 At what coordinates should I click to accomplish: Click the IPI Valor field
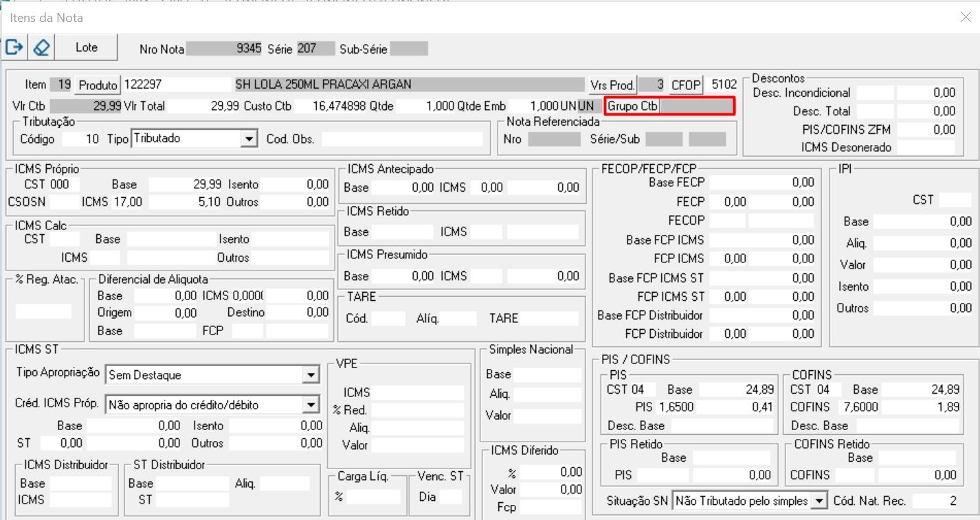(923, 265)
